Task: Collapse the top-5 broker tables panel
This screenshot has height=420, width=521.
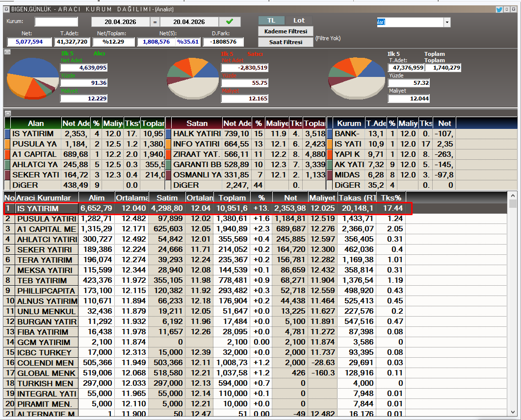Action: pyautogui.click(x=8, y=113)
